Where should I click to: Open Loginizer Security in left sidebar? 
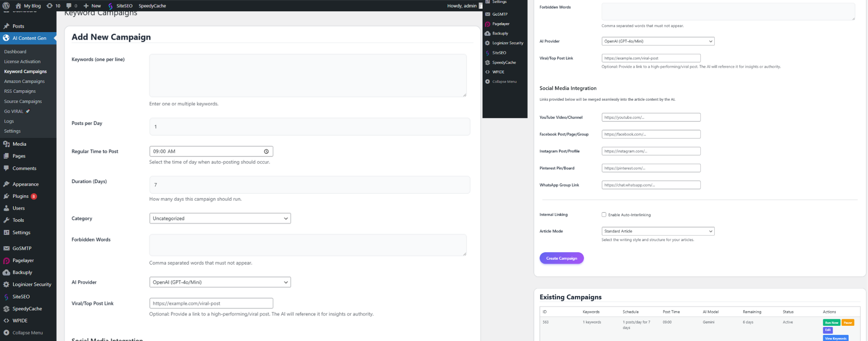[32, 284]
